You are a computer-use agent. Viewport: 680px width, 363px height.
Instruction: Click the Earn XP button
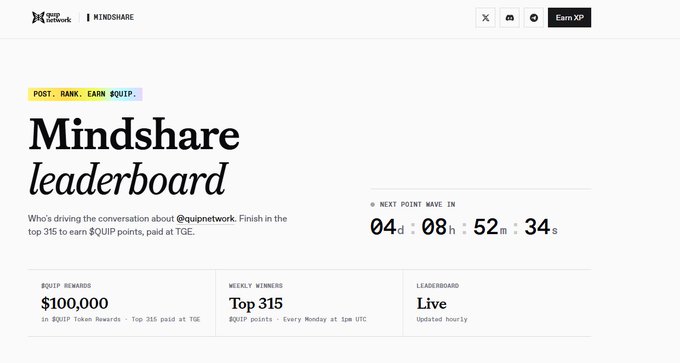[x=569, y=18]
